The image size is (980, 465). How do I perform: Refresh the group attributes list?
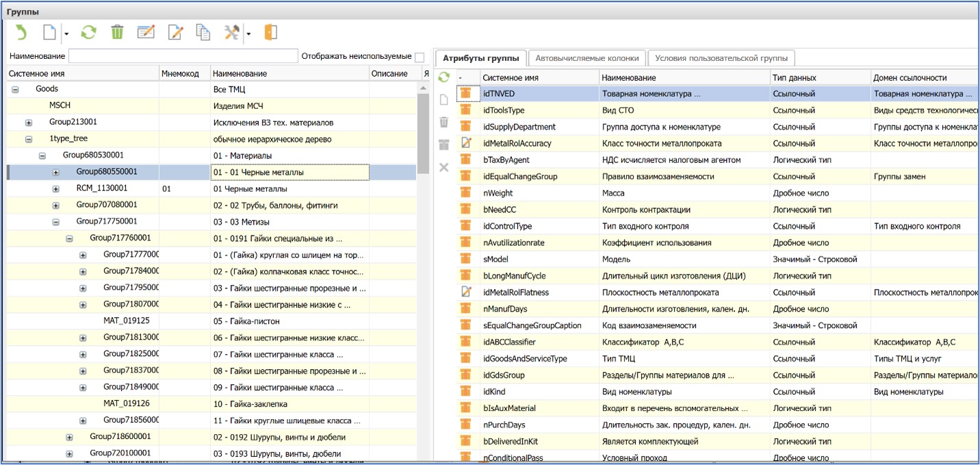point(443,77)
